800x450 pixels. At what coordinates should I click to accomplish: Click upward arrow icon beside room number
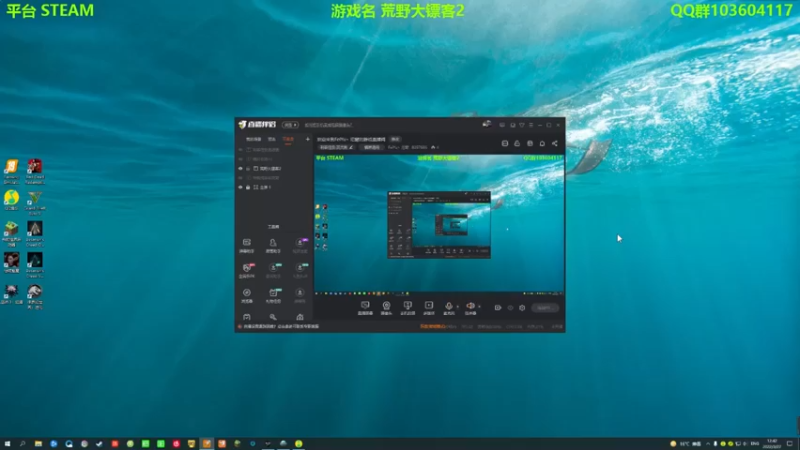(x=433, y=147)
